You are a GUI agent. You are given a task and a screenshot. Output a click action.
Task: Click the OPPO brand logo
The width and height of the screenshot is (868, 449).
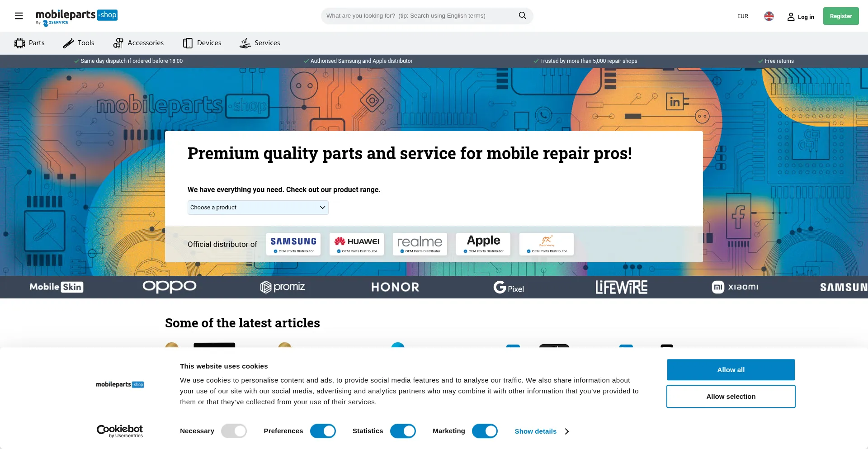(170, 287)
